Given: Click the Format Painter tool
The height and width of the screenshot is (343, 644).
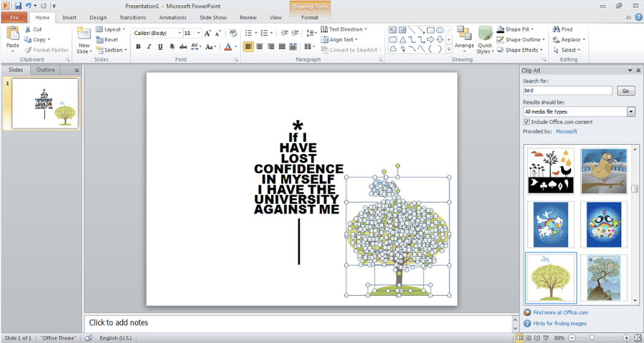Looking at the screenshot, I should [47, 50].
